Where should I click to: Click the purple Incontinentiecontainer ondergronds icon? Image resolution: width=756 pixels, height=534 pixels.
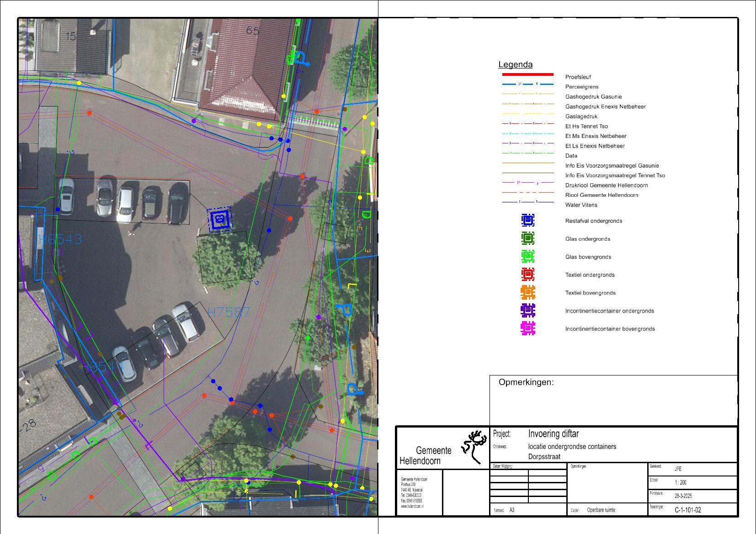click(x=528, y=311)
